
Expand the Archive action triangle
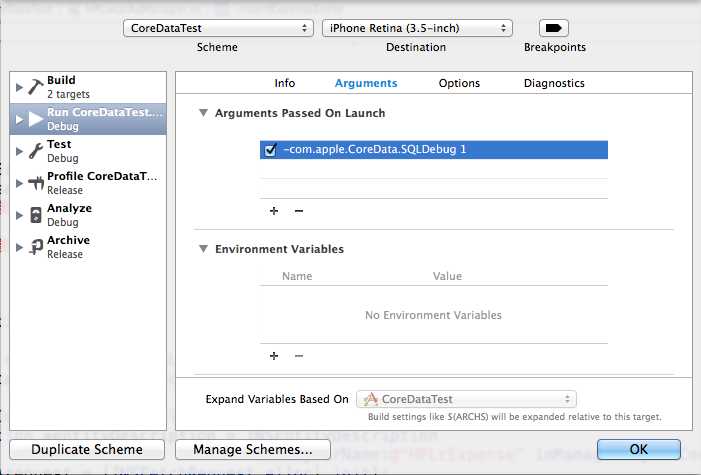[x=19, y=247]
